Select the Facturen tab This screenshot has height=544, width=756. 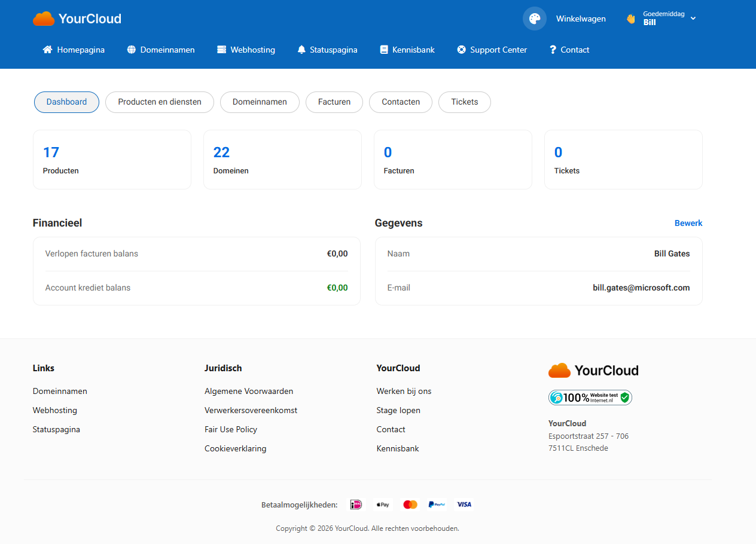(334, 102)
